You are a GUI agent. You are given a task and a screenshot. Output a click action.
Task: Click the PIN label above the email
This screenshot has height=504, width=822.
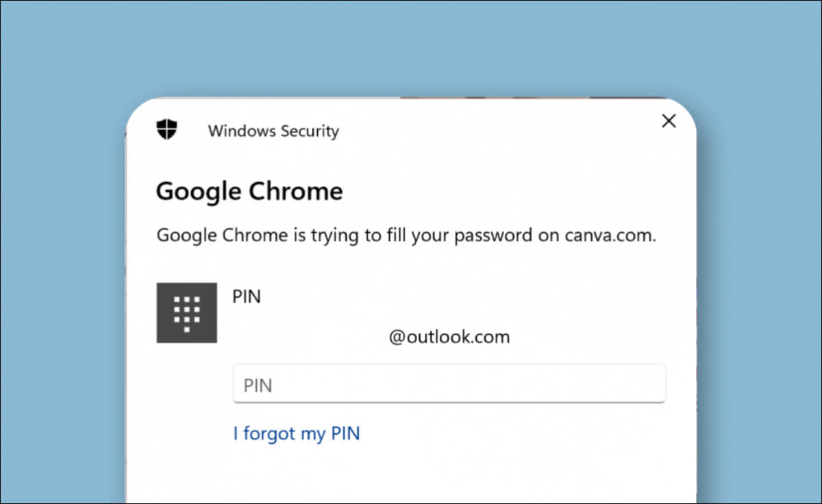click(247, 298)
